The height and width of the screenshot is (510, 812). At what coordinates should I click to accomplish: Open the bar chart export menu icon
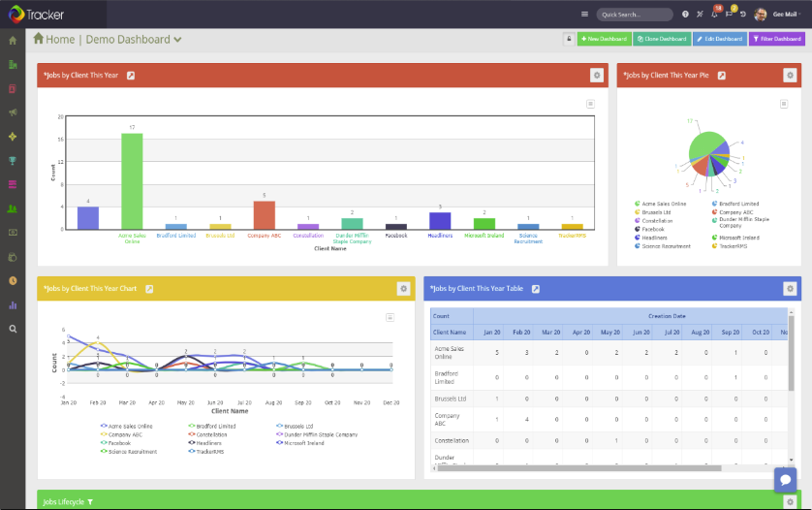click(590, 104)
